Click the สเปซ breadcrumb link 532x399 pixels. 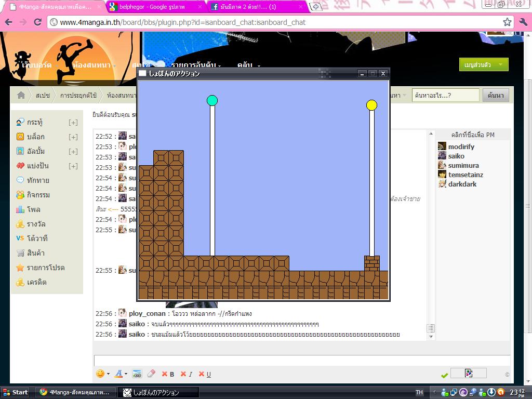pos(43,96)
